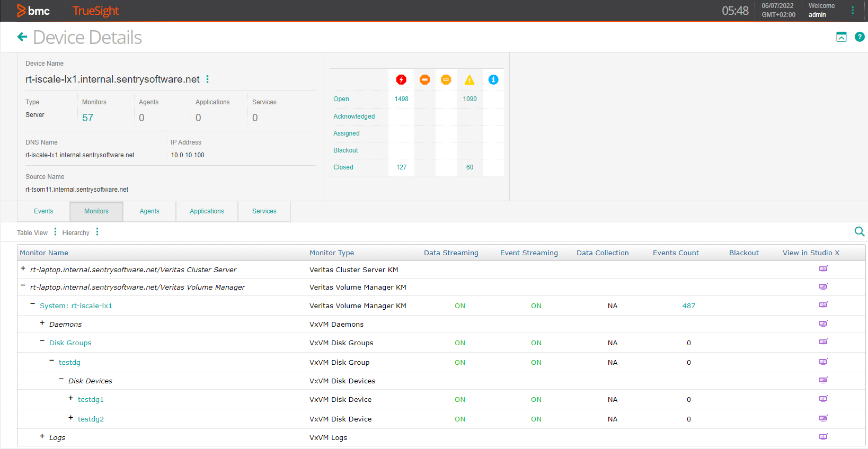View Logs row in Studio

(823, 437)
